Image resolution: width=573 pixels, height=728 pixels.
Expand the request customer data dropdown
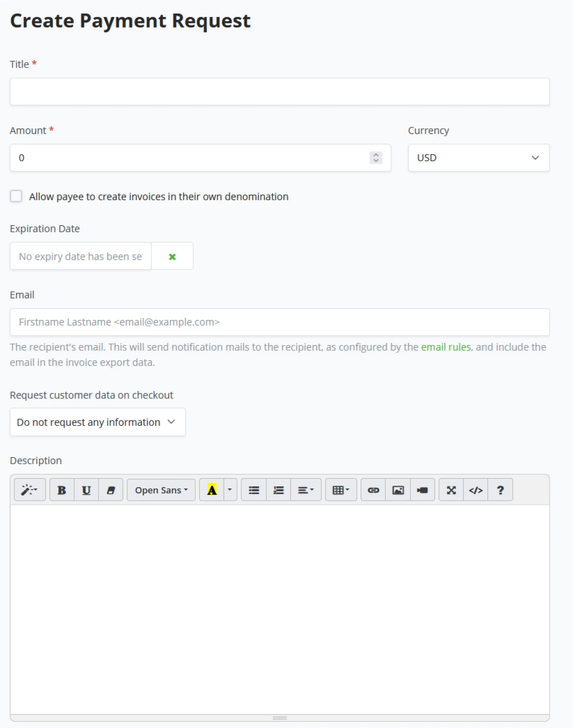click(98, 422)
